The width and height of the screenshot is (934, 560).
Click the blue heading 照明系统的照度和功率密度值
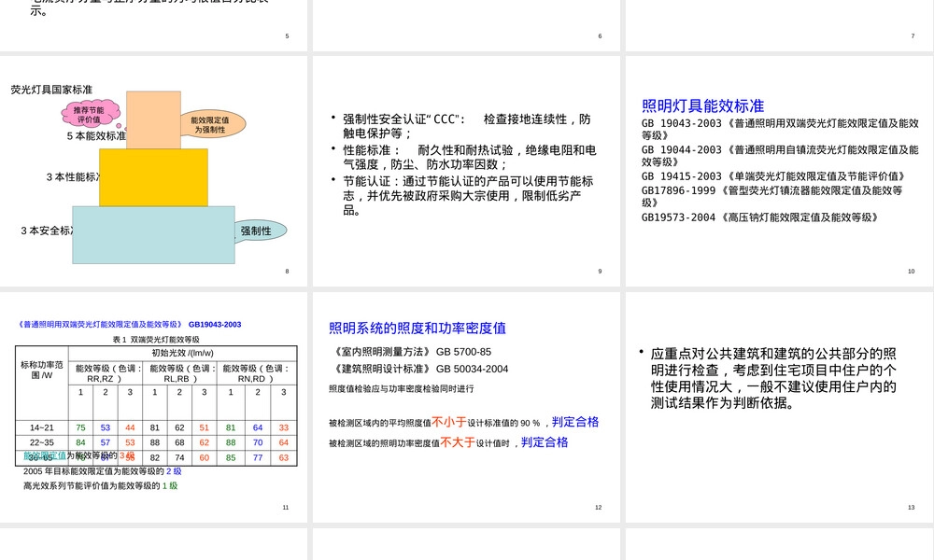click(x=417, y=328)
